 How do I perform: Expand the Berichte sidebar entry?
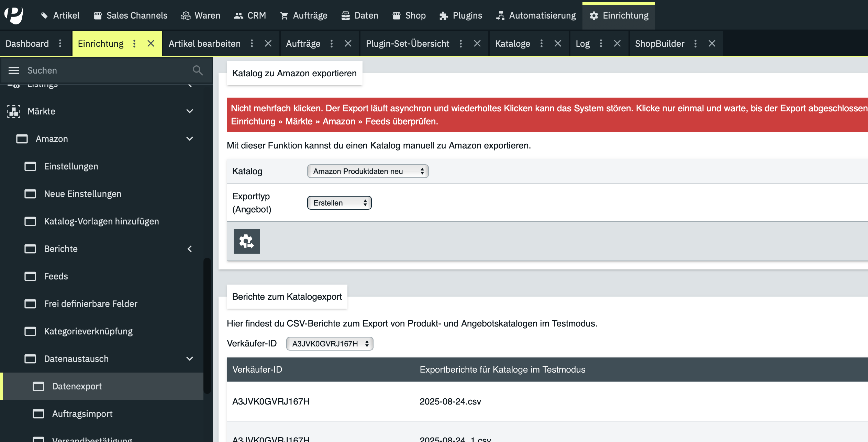click(189, 249)
